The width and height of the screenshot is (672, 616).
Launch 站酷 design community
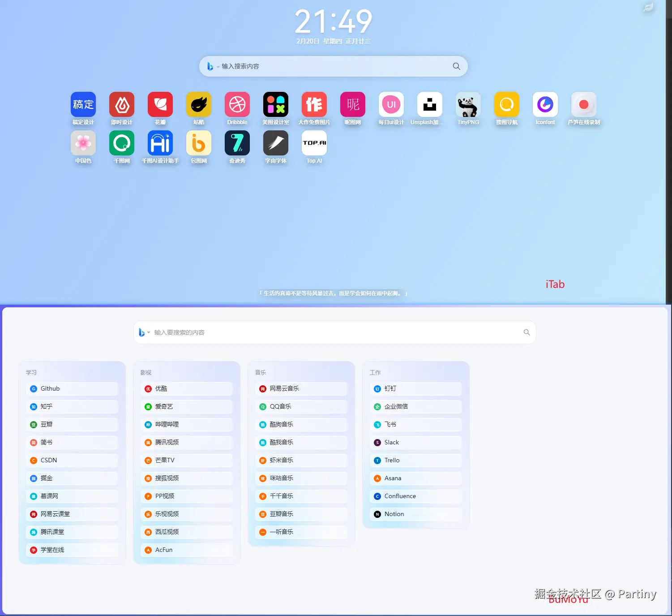[x=198, y=104]
